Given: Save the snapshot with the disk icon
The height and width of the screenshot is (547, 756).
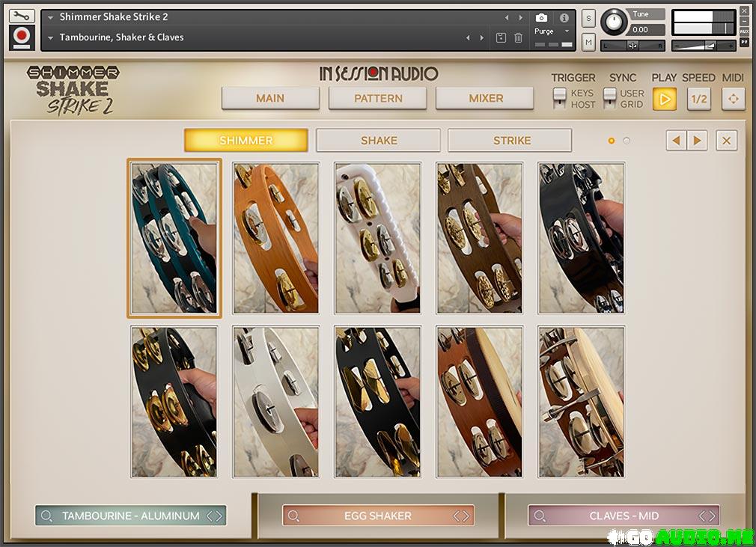Looking at the screenshot, I should tap(501, 37).
